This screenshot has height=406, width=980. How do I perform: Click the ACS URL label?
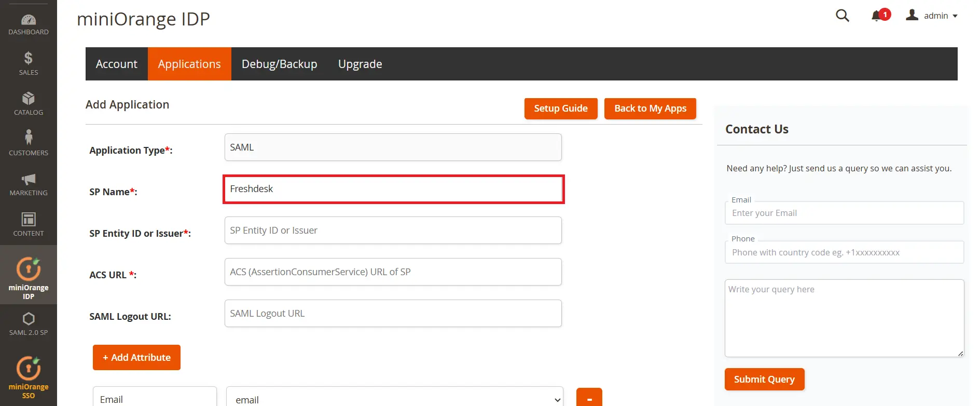coord(113,275)
